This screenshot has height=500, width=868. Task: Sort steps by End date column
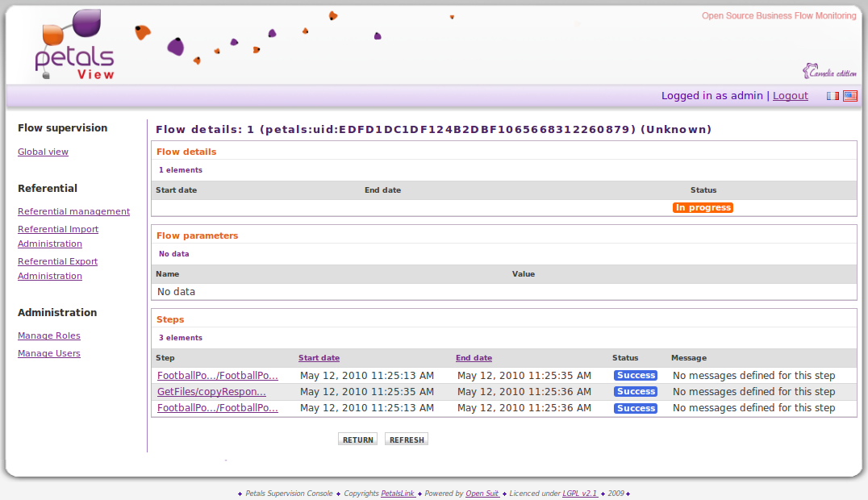click(x=474, y=358)
